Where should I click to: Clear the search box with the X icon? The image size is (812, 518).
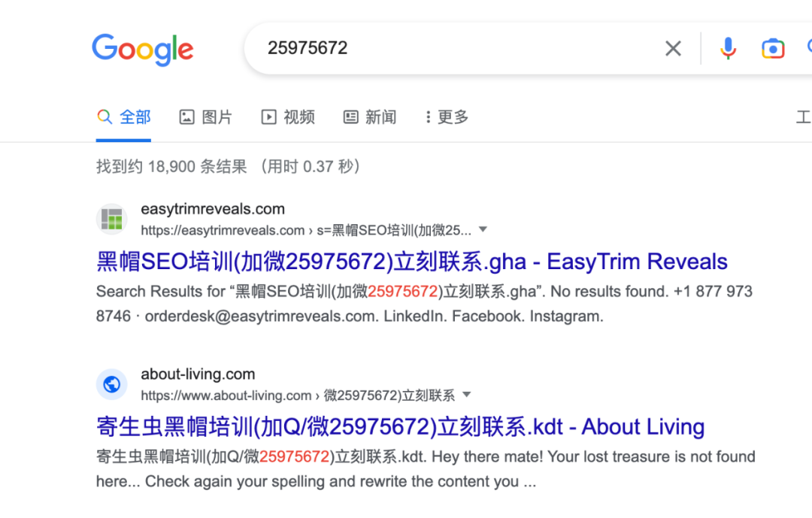[x=673, y=49]
